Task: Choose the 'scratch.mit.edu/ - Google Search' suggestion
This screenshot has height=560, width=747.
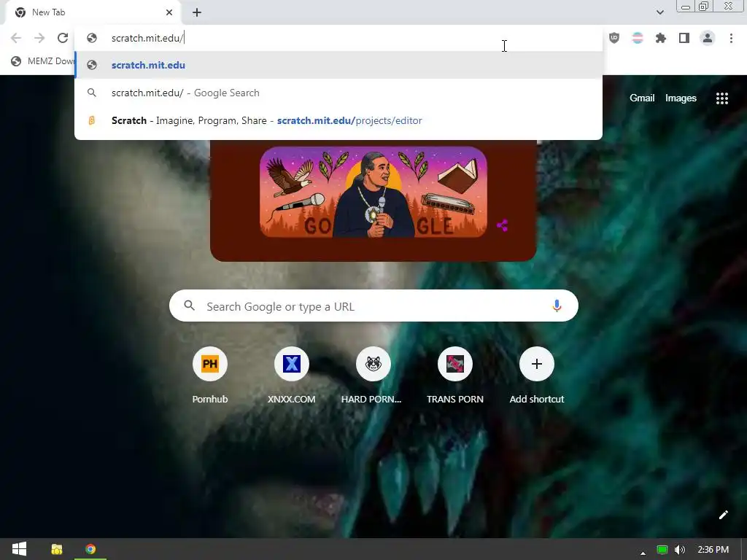Action: 338,93
